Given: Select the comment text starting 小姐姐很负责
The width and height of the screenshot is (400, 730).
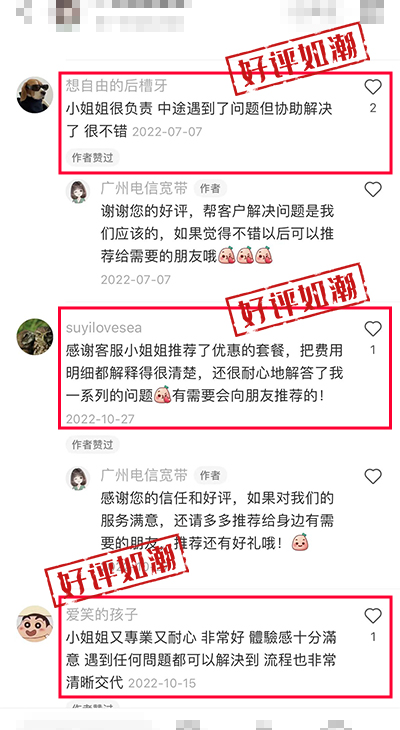Looking at the screenshot, I should click(x=200, y=120).
